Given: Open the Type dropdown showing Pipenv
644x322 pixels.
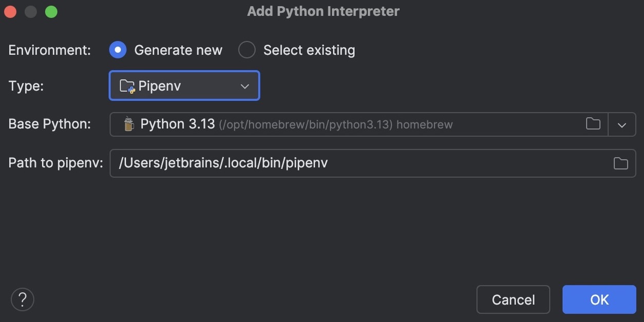Looking at the screenshot, I should [184, 86].
